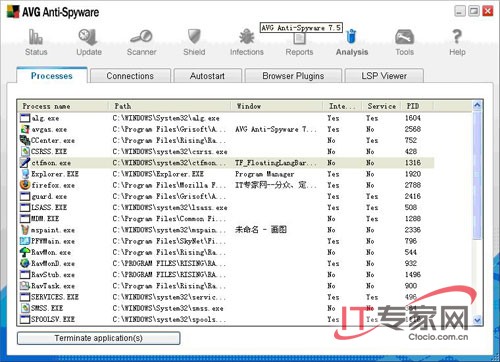Select the Analysis section icon
500x362 pixels.
(351, 37)
